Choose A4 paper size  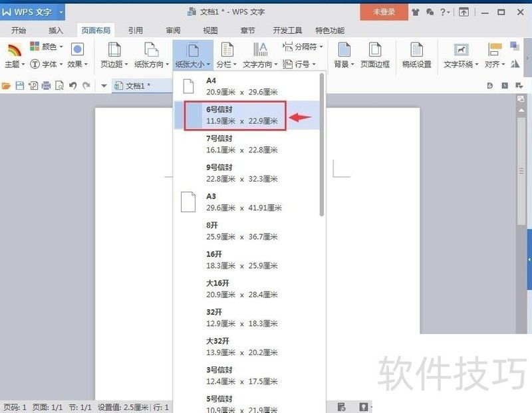pos(246,86)
